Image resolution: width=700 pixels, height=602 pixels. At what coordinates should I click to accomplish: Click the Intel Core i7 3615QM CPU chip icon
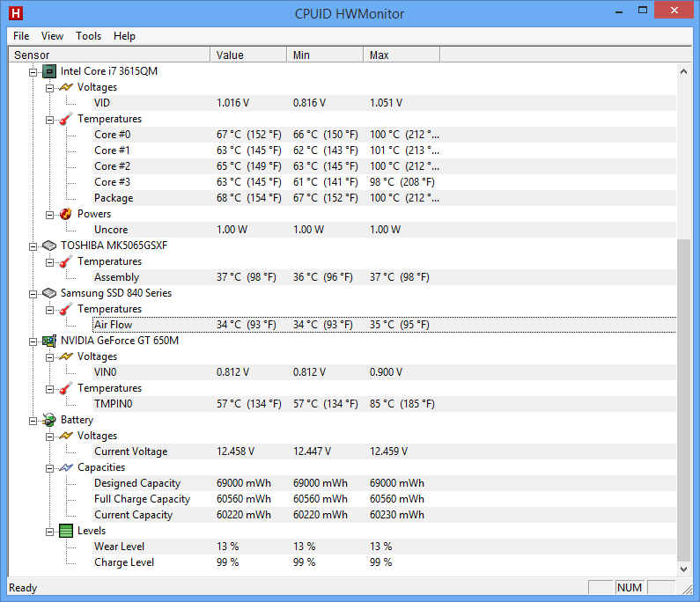[x=49, y=71]
